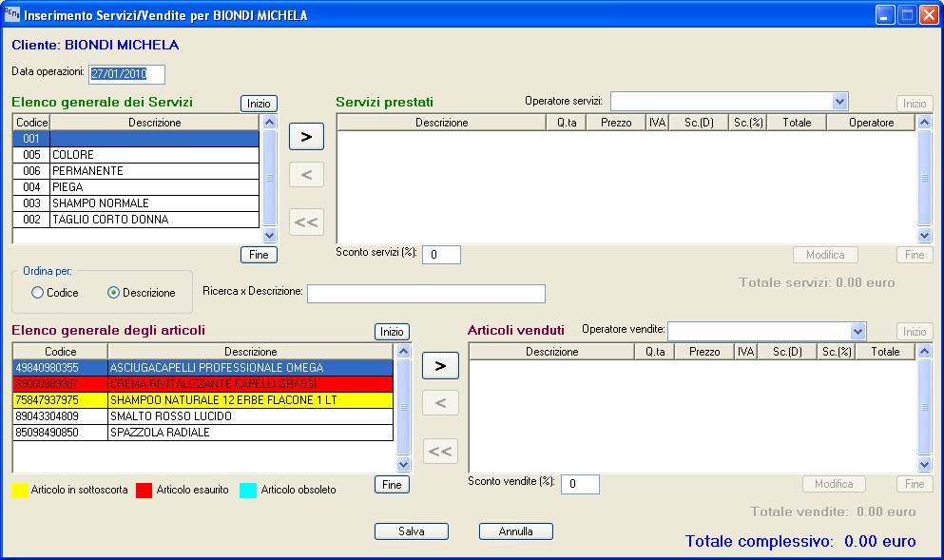Select article SMALTO ROSSO LUCIDO
944x560 pixels.
202,416
